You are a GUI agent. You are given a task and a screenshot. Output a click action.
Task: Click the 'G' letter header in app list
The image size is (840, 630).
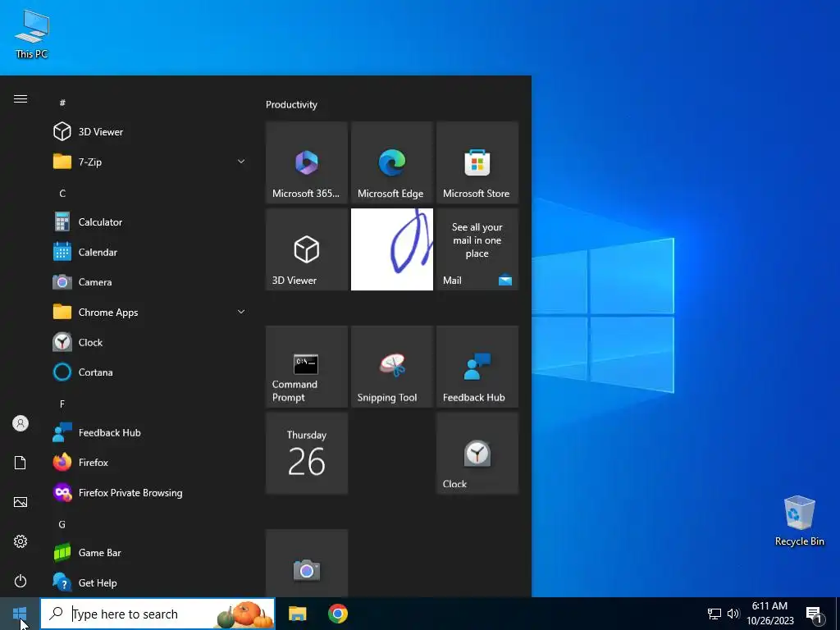(62, 524)
